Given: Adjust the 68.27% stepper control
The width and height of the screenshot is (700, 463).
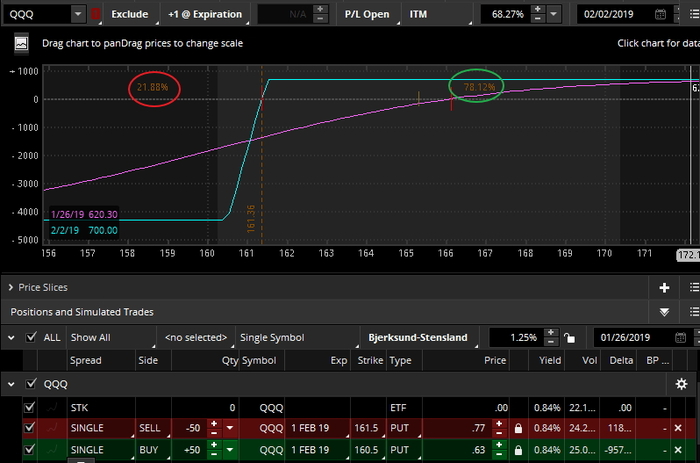Looking at the screenshot, I should click(x=538, y=14).
